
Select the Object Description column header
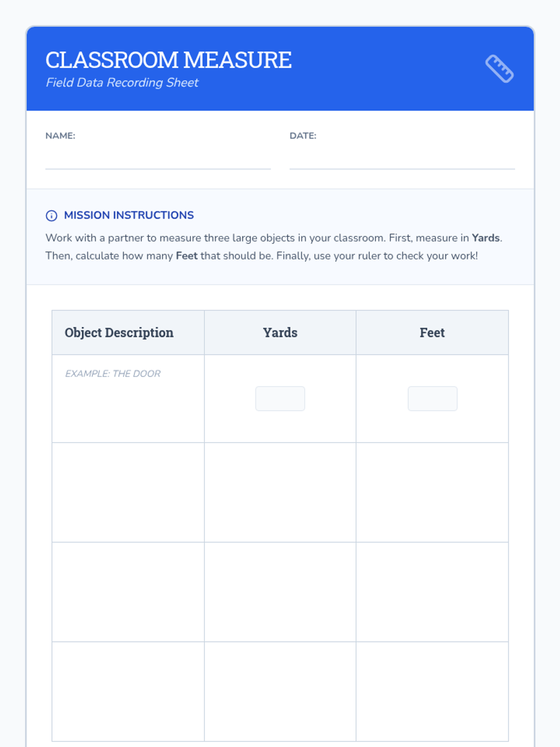tap(119, 333)
